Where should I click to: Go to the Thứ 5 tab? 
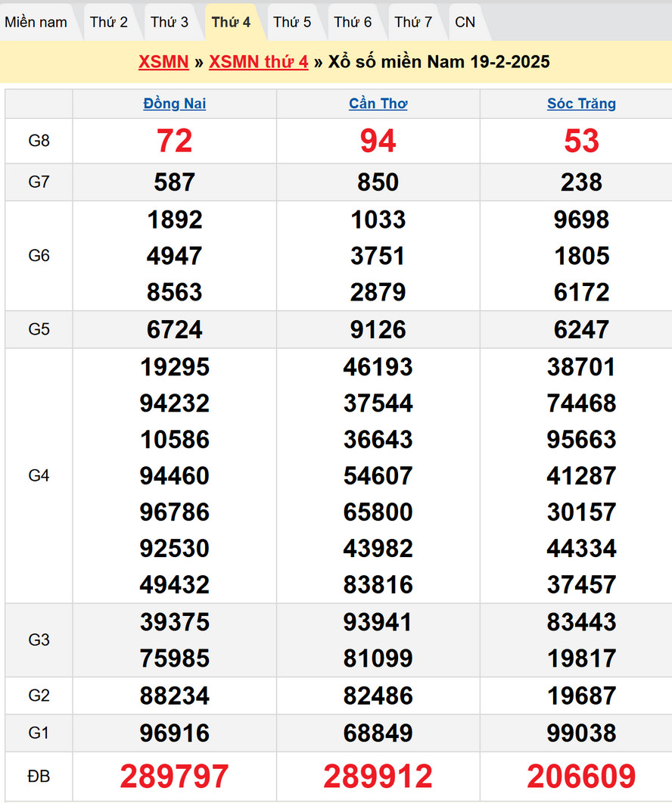pos(292,22)
